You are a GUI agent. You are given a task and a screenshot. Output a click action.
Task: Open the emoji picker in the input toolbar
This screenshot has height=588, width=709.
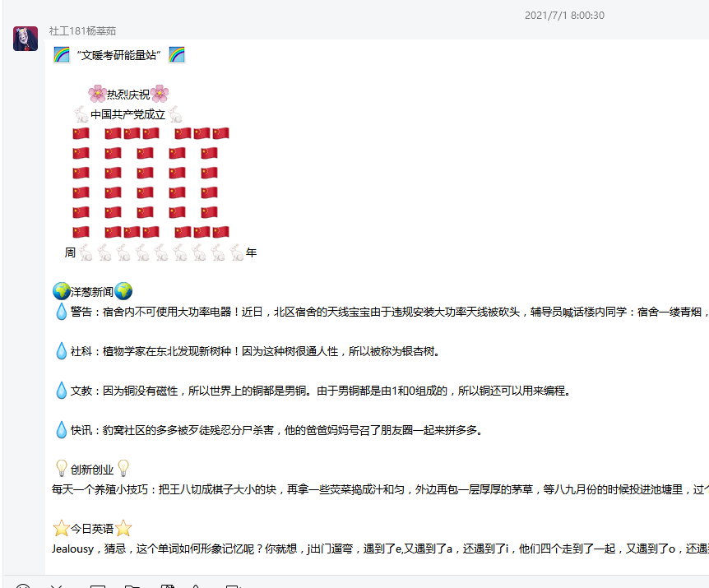tap(23, 586)
